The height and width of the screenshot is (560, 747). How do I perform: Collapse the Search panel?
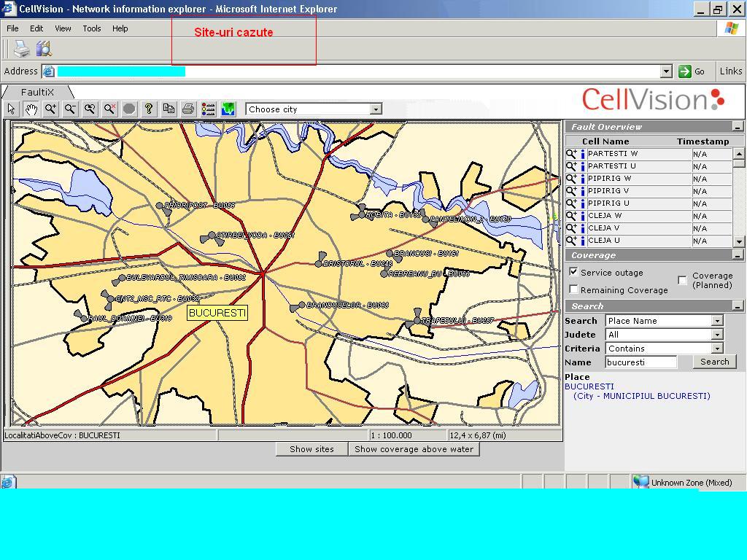click(x=738, y=306)
